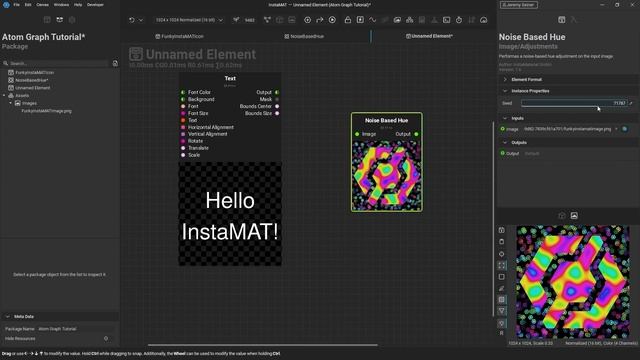The height and width of the screenshot is (360, 640).
Task: Switch to the image viewer icon above the preview
Action: click(x=574, y=216)
